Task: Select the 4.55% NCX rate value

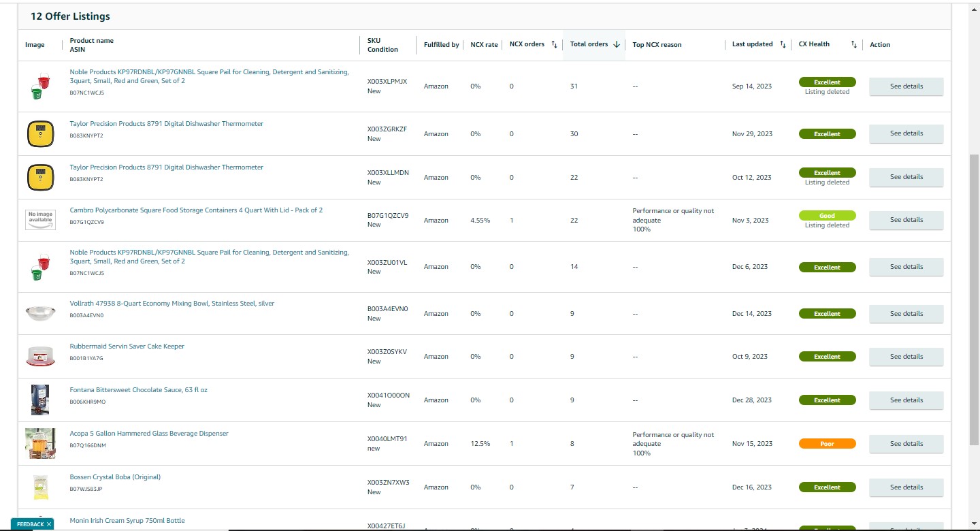Action: point(480,221)
